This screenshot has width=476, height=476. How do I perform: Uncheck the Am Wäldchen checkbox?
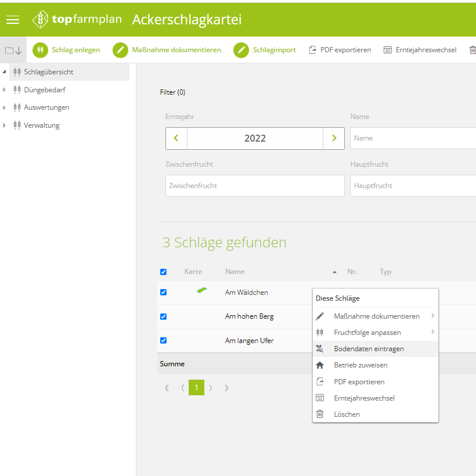163,293
